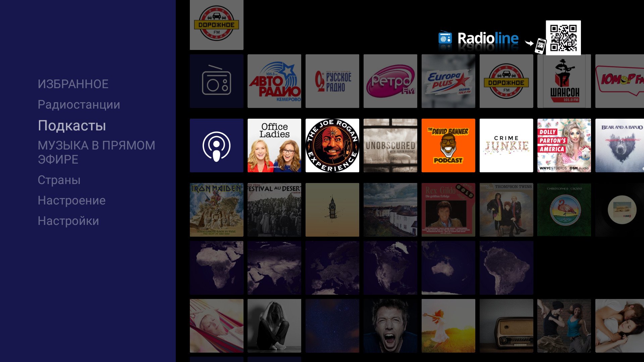Play Юмор FM station
The width and height of the screenshot is (644, 362).
[620, 81]
